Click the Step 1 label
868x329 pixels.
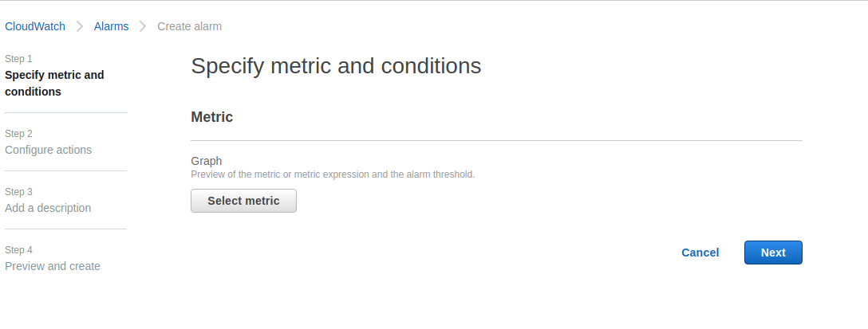[18, 59]
